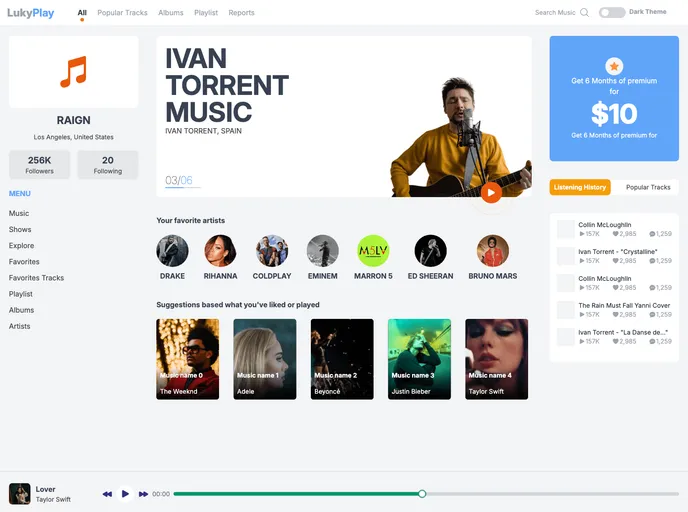Screen dimensions: 688x512
Task: Open Drake's artist avatar
Action: [x=172, y=251]
